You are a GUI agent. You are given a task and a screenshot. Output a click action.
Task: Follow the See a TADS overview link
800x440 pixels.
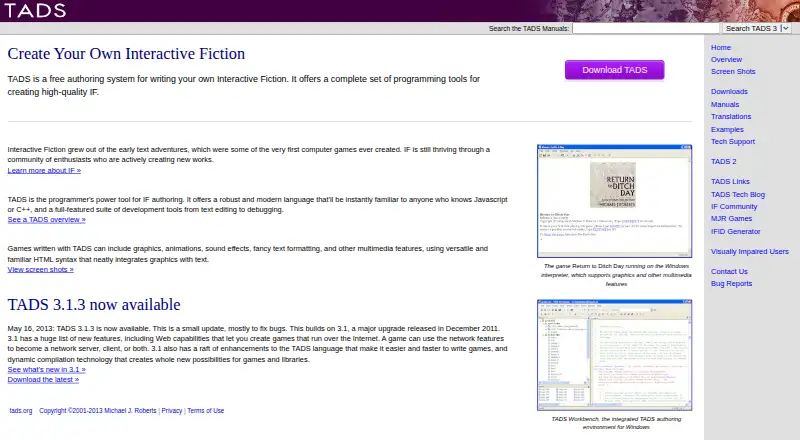coord(46,219)
